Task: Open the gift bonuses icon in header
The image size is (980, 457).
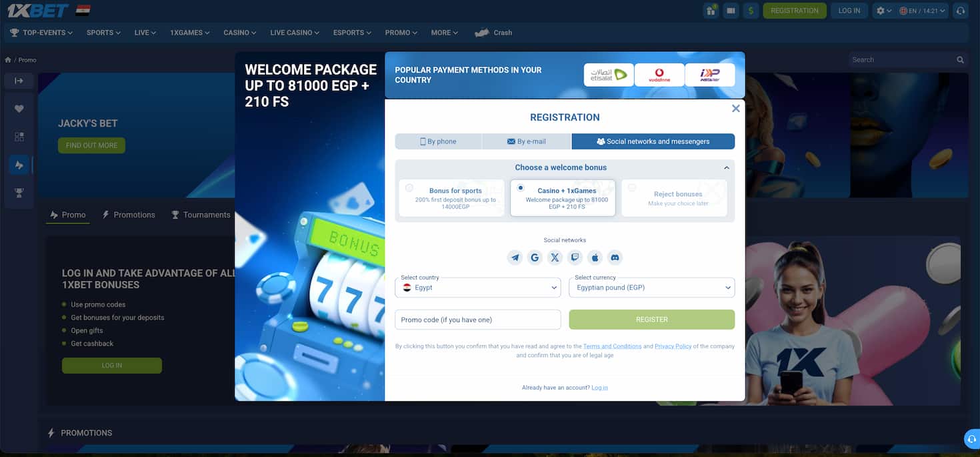Action: 711,11
